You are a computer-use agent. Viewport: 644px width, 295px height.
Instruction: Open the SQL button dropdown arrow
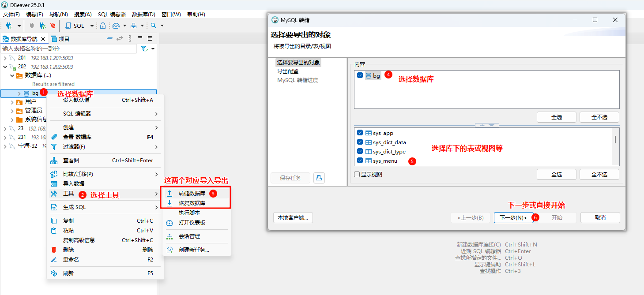click(x=92, y=26)
